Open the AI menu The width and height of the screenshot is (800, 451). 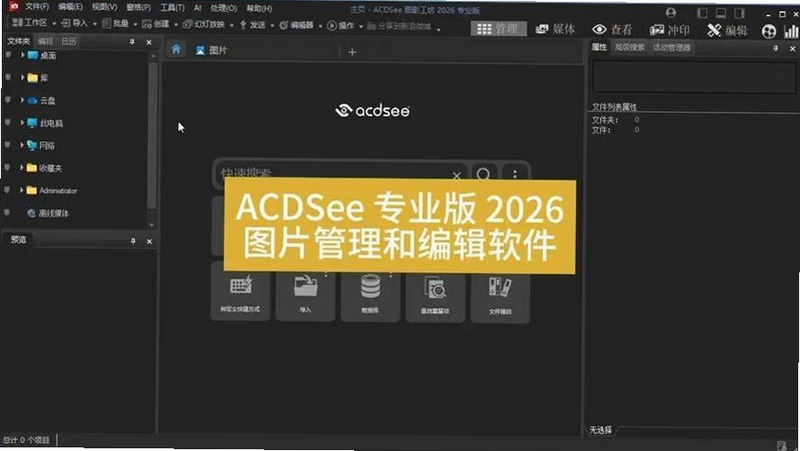tap(197, 8)
